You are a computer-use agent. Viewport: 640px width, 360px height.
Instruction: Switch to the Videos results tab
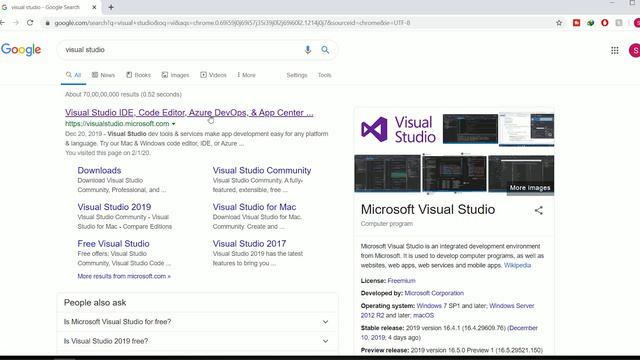(213, 75)
